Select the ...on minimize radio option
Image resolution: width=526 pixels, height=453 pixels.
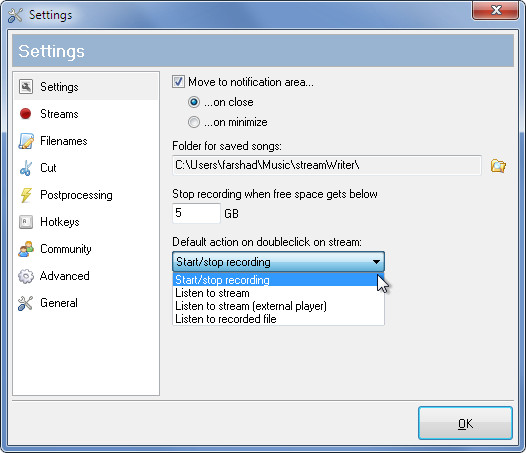[194, 122]
